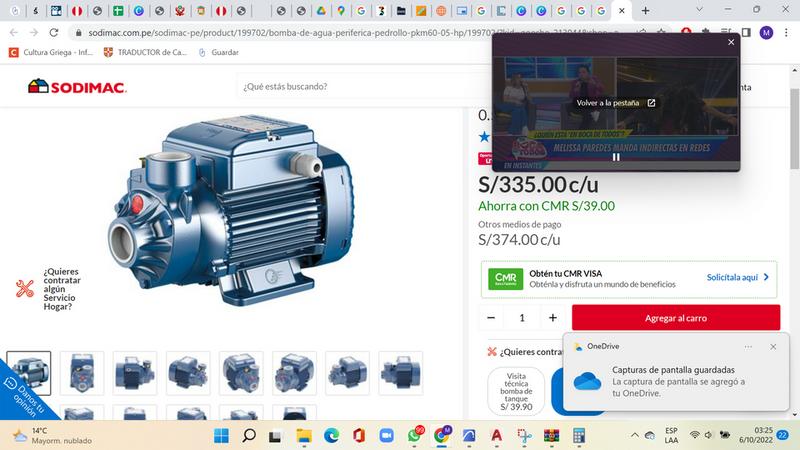
Task: Open Adobe Acrobat from taskbar
Action: pyautogui.click(x=496, y=436)
